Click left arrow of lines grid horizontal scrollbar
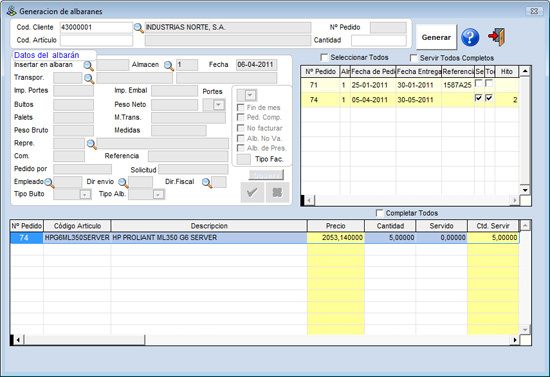Viewport: 550px width, 377px height. click(x=18, y=339)
